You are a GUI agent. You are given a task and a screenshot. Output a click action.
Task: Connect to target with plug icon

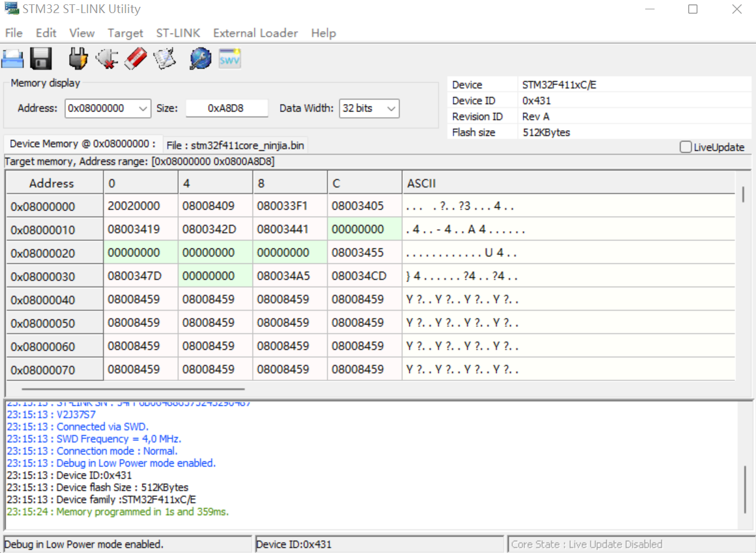click(x=78, y=59)
